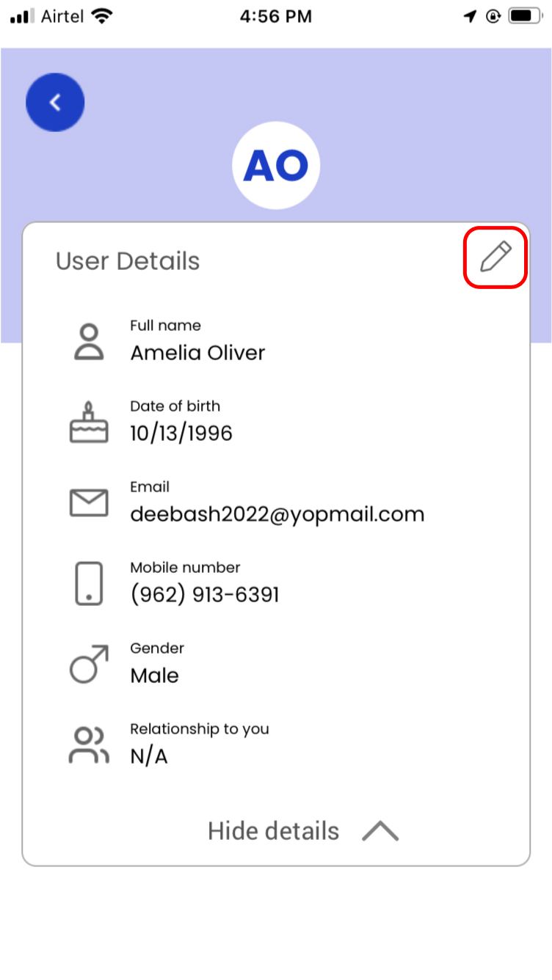Click the User Details heading
Screen dimensions: 552x980
128,261
